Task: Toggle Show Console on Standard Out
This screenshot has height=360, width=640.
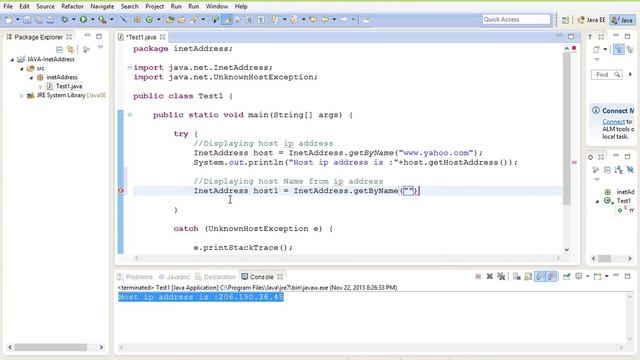Action: click(540, 277)
